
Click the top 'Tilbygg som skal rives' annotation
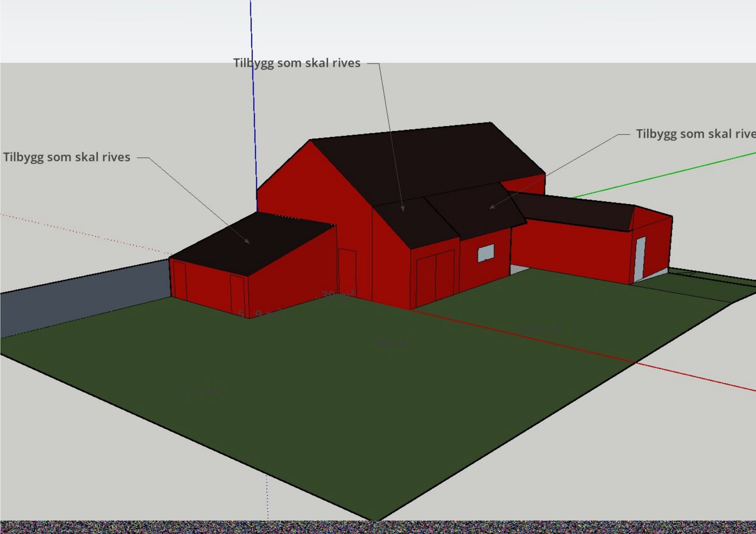click(297, 63)
